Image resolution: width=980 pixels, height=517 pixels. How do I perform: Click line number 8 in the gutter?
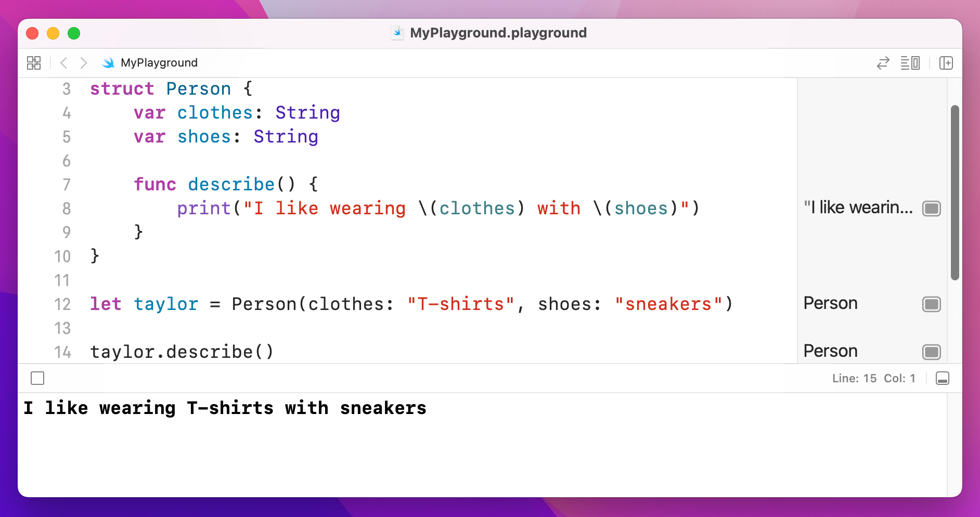66,209
